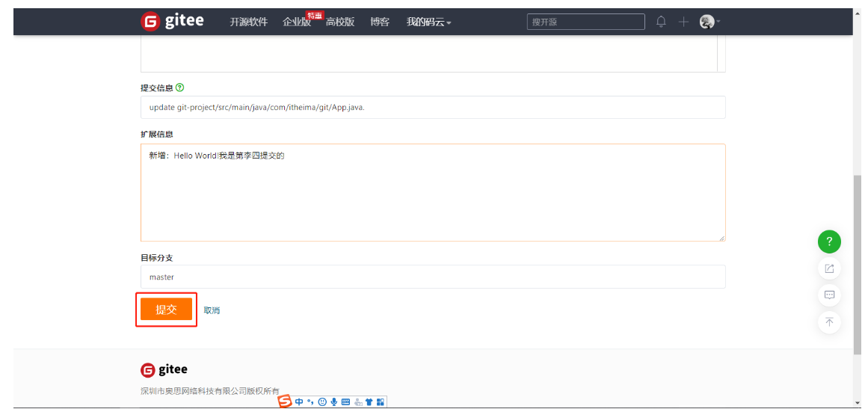Expand the 我的码云 dropdown
The width and height of the screenshot is (868, 415).
pos(428,22)
